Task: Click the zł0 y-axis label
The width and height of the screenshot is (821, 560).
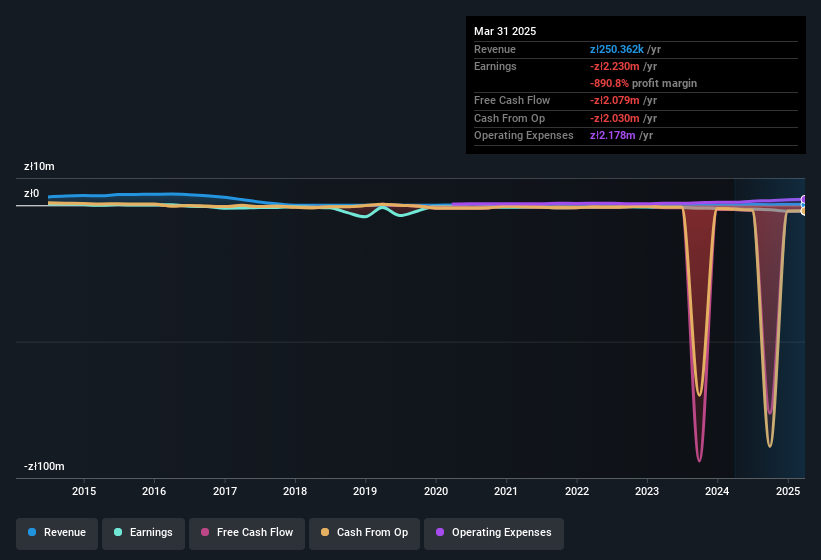Action: (x=31, y=194)
